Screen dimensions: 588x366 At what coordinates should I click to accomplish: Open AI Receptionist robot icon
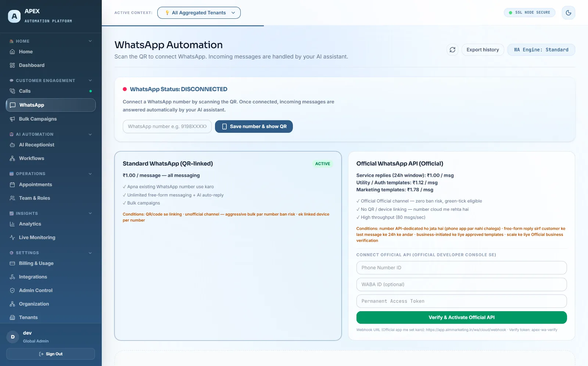pyautogui.click(x=12, y=145)
